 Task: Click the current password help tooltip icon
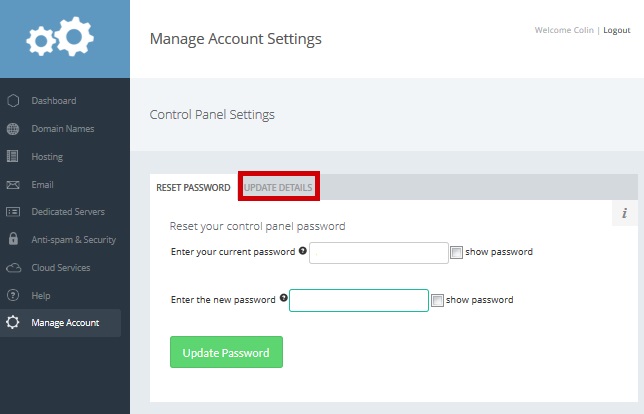click(x=302, y=251)
